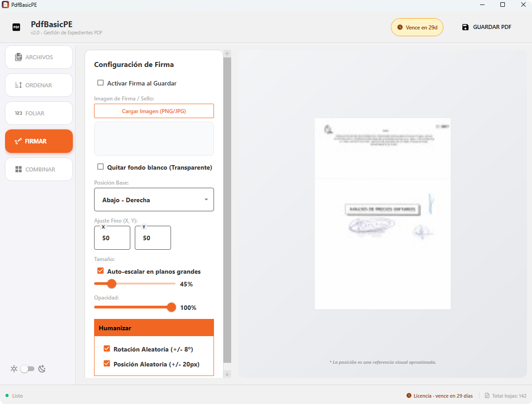Enable Activar Firma al Guardar checkbox
Image resolution: width=532 pixels, height=404 pixels.
100,83
